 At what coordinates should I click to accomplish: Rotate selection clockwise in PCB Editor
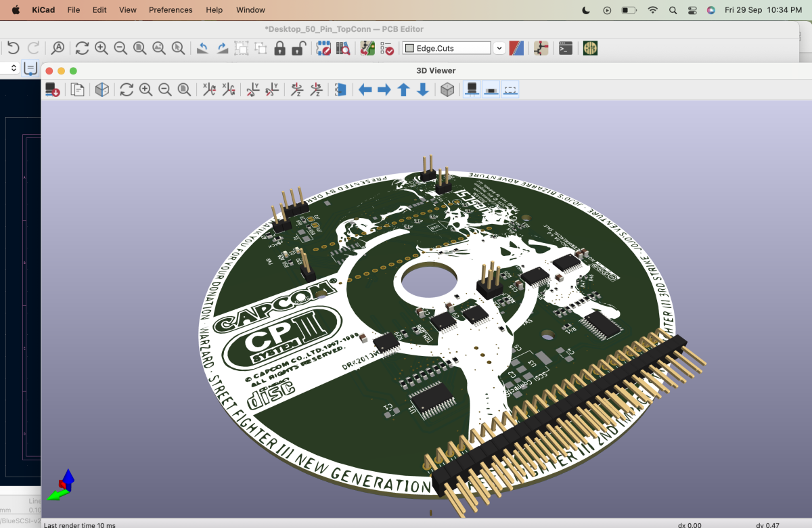(222, 48)
